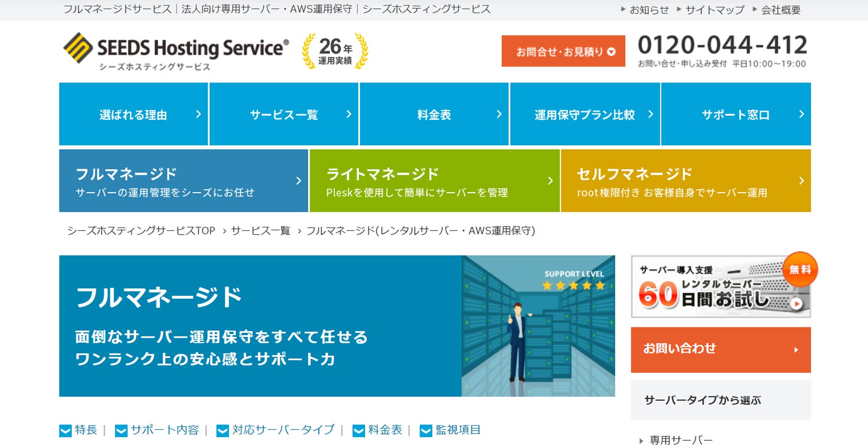This screenshot has width=868, height=448.
Task: Click お問い合わせ sidebar button
Action: [721, 350]
